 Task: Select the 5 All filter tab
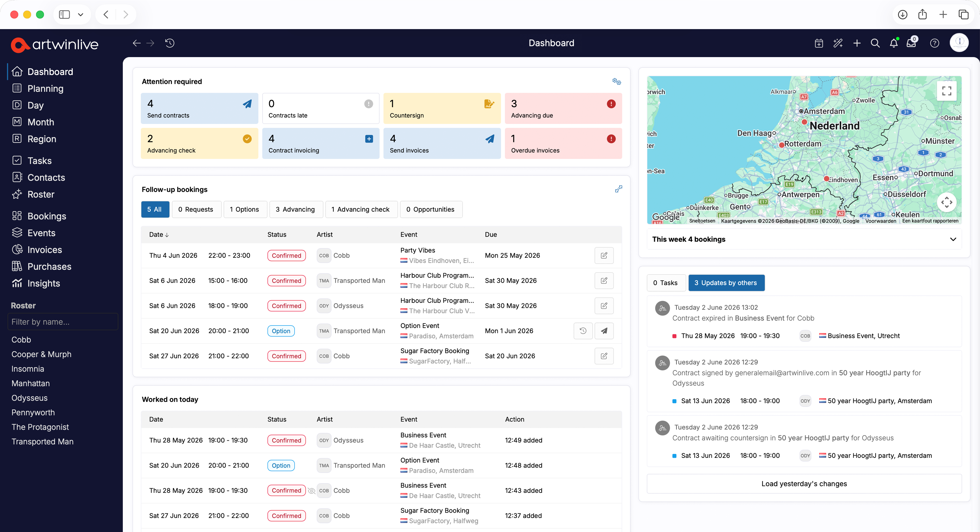point(155,209)
